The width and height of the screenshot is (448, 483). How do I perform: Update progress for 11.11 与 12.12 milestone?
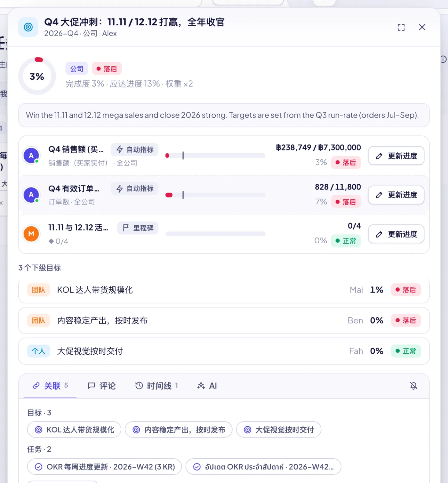coord(396,234)
